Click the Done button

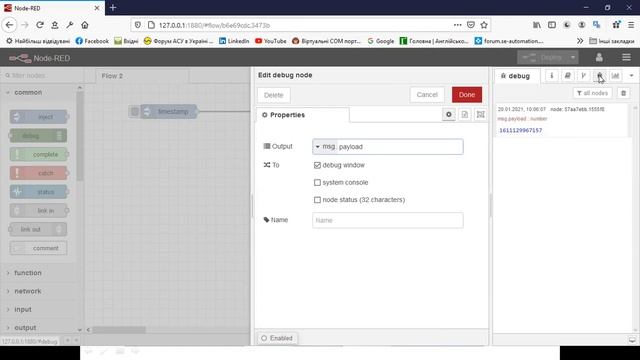[x=467, y=95]
